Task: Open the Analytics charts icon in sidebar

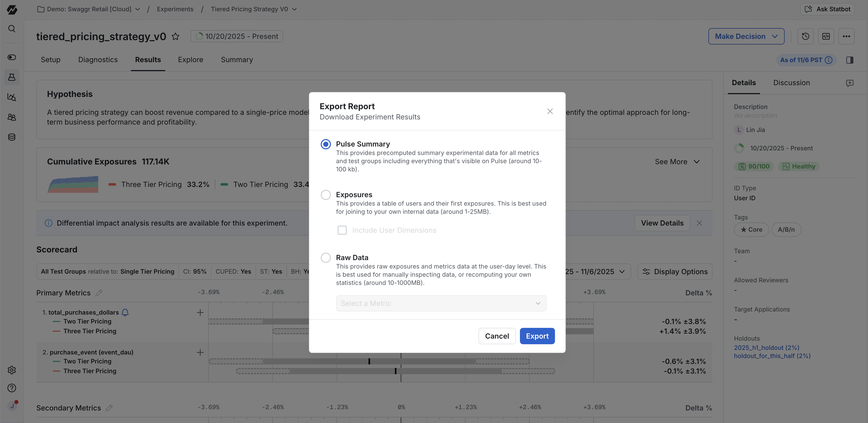Action: tap(12, 97)
